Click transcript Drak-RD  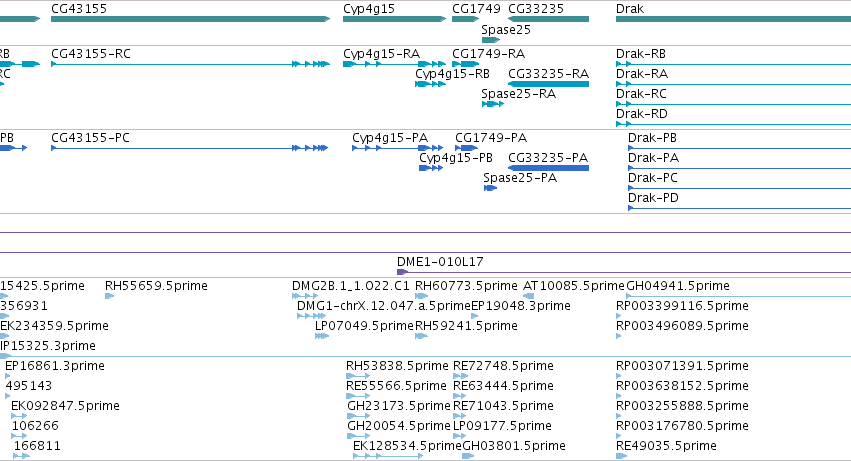[733, 124]
